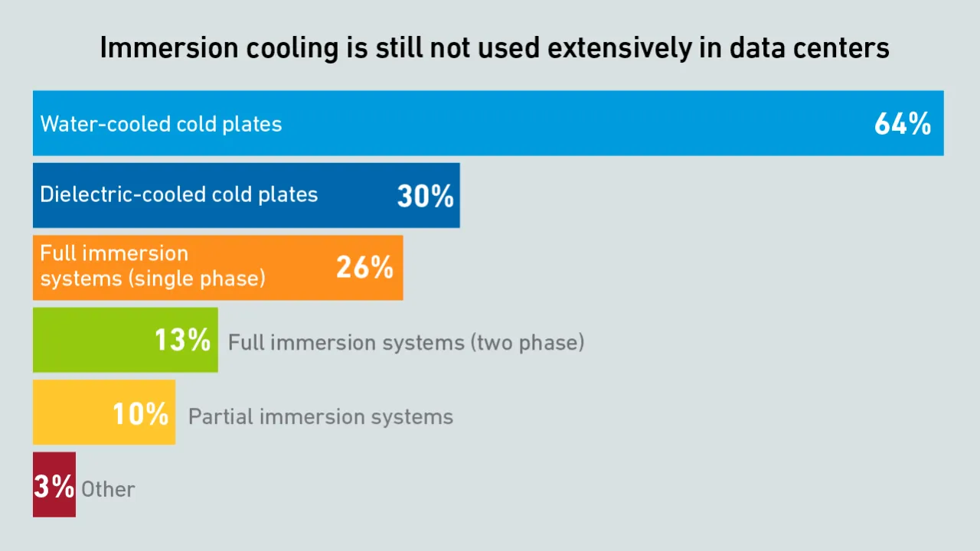980x551 pixels.
Task: Click the 10% value
Action: click(140, 414)
